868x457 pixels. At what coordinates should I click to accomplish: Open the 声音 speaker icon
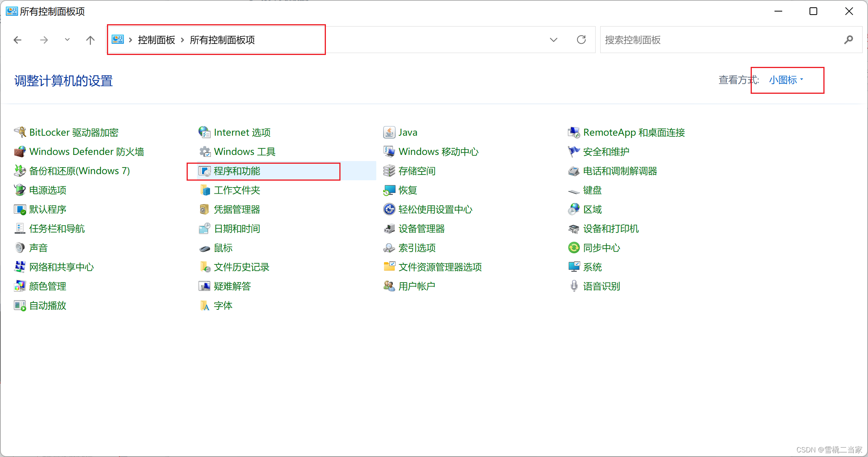[20, 248]
